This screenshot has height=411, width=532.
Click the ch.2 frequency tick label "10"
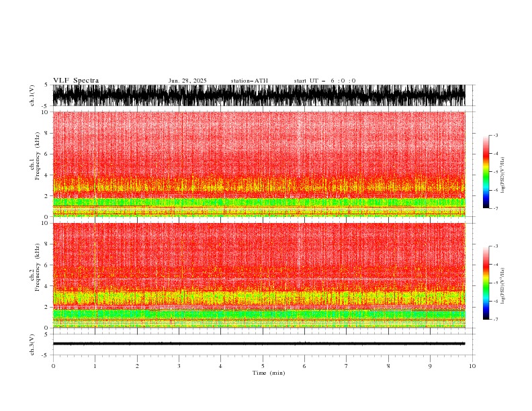point(45,223)
